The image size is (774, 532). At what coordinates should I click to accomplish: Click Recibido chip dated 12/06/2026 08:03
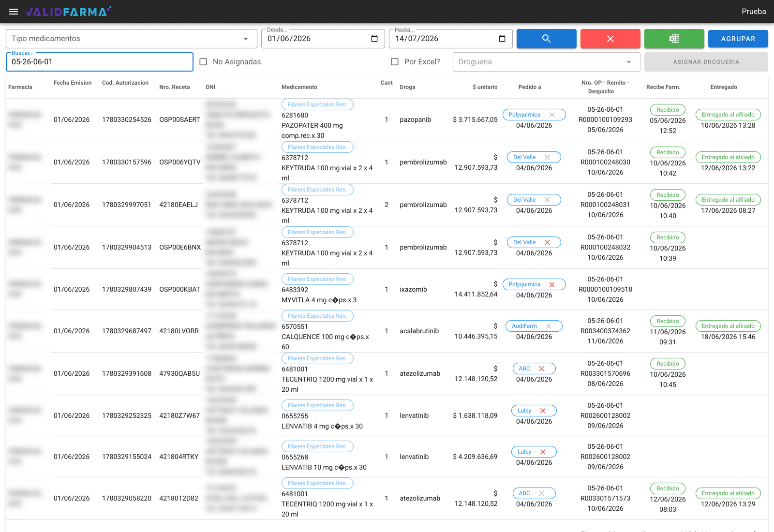668,488
